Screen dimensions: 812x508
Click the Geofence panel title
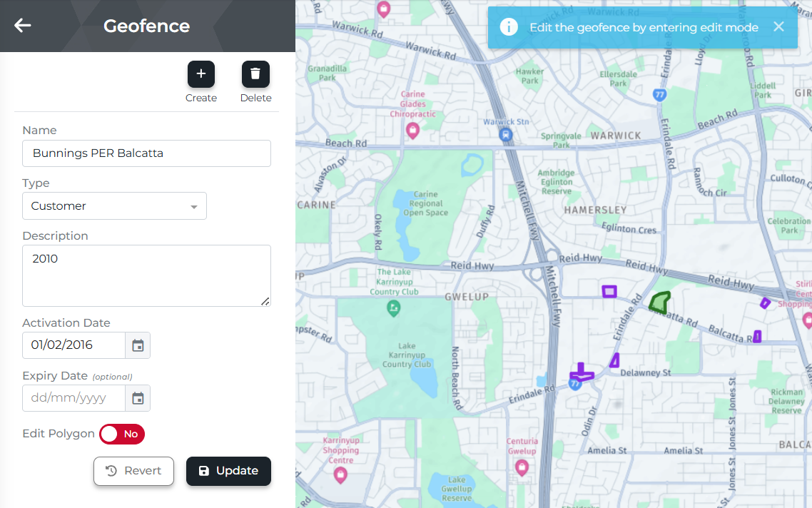pyautogui.click(x=146, y=26)
